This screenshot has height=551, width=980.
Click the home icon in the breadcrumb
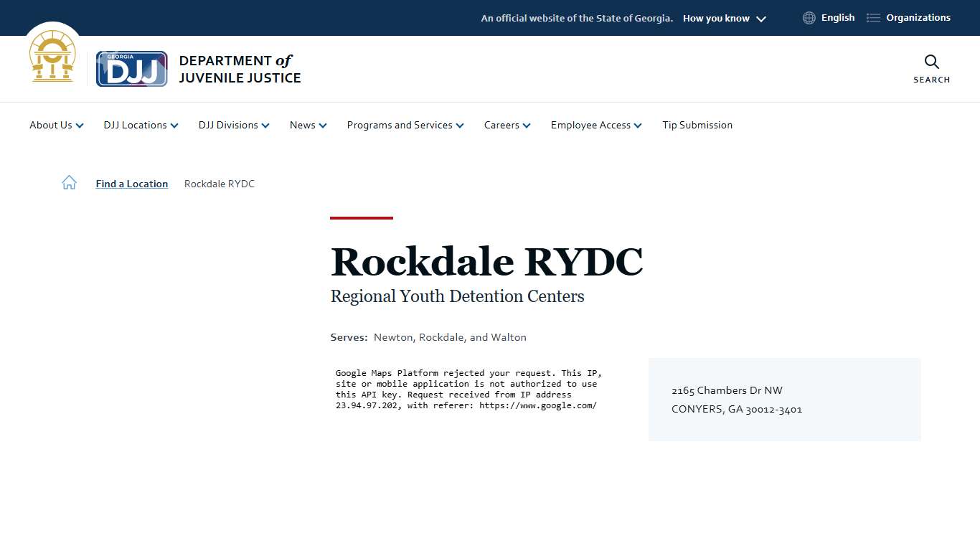pos(69,182)
